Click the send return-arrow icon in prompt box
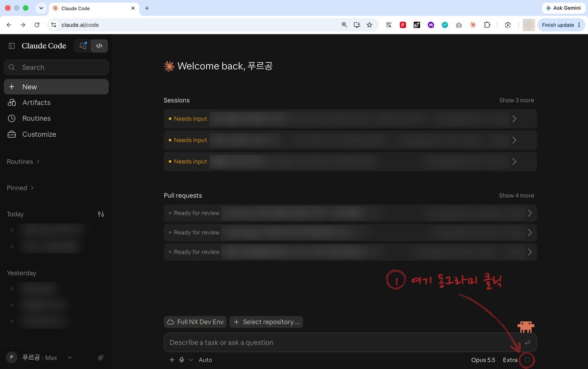Image resolution: width=588 pixels, height=369 pixels. tap(527, 343)
